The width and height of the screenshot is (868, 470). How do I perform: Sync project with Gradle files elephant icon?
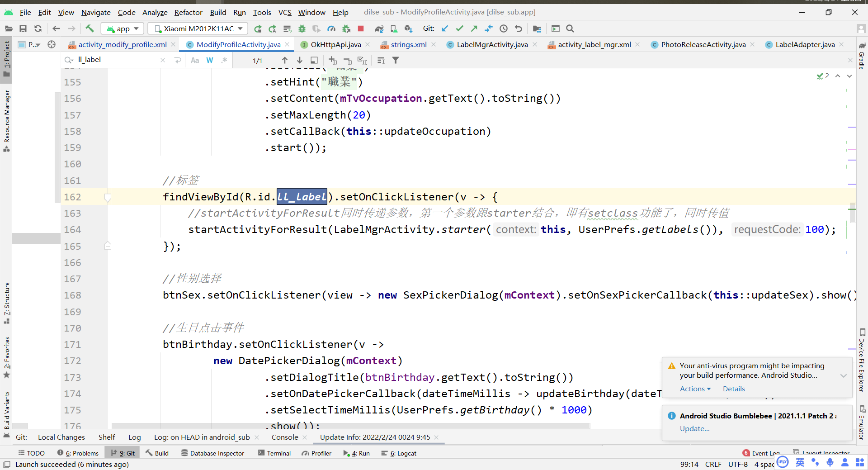point(379,28)
